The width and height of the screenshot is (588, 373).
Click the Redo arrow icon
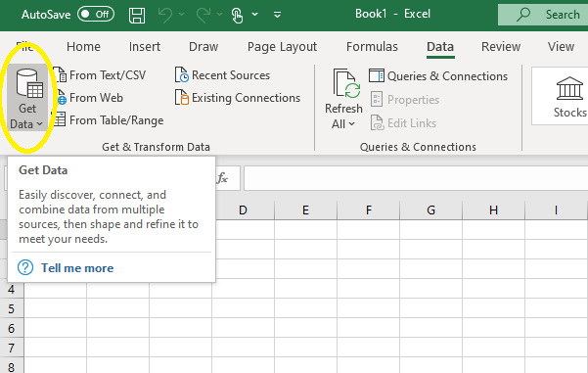coord(204,15)
